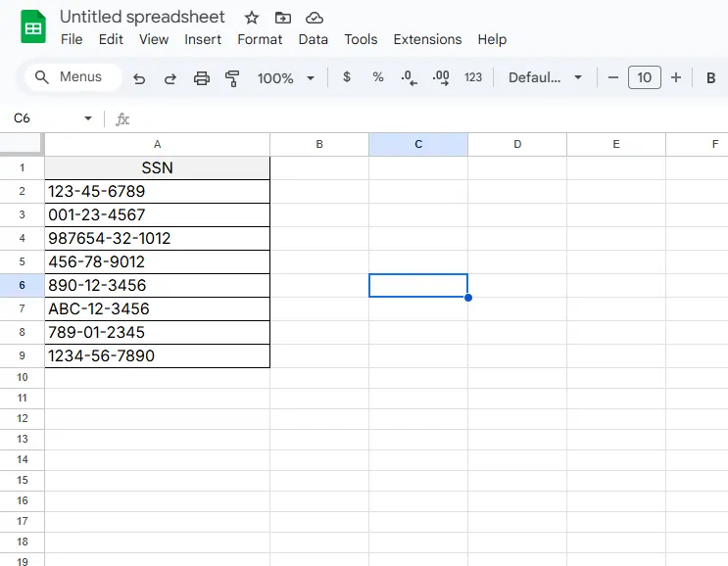The height and width of the screenshot is (566, 728).
Task: Toggle bold formatting
Action: 710,77
